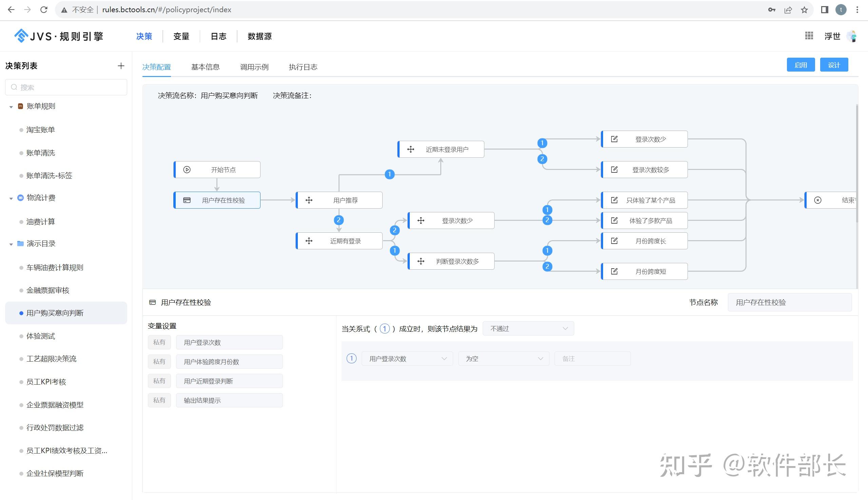Click the plus icon next to 决策列表
Viewport: 868px width, 500px height.
(121, 65)
